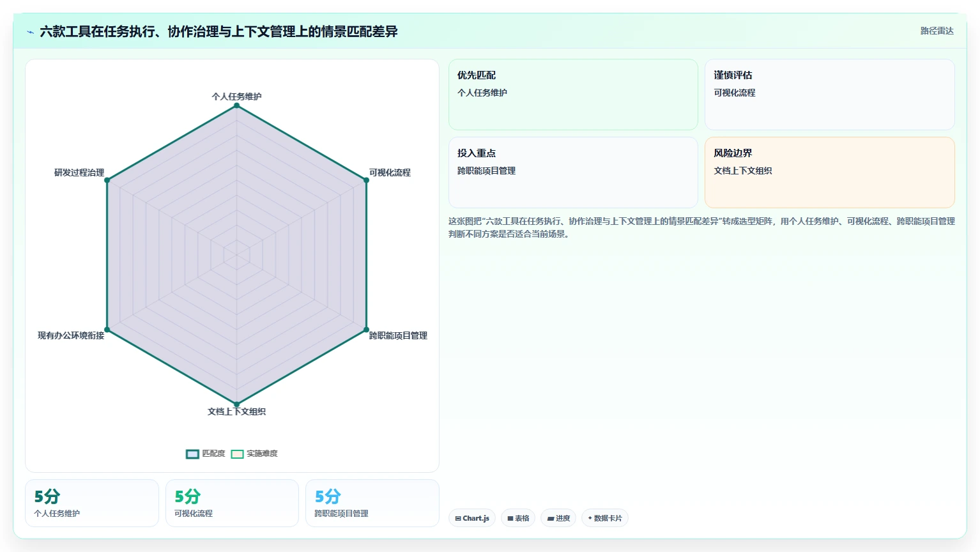Toggle the 实施难度 legend item
This screenshot has height=552, width=980.
(254, 454)
